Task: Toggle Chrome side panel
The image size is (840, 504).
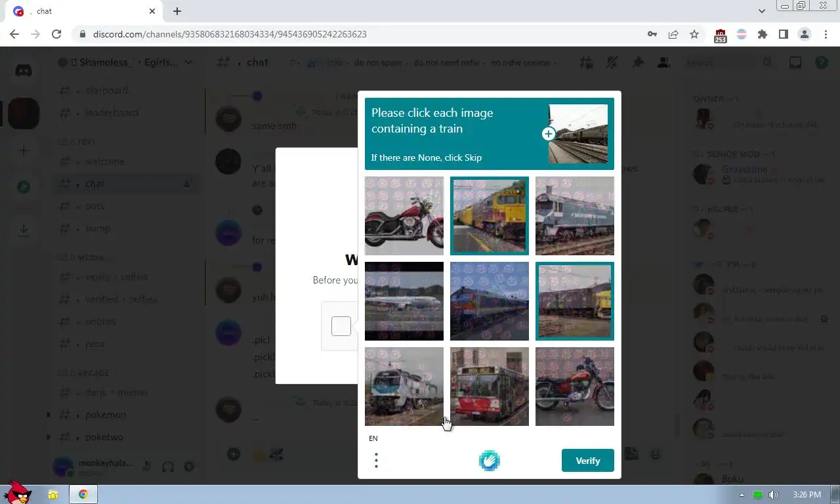Action: pyautogui.click(x=784, y=34)
